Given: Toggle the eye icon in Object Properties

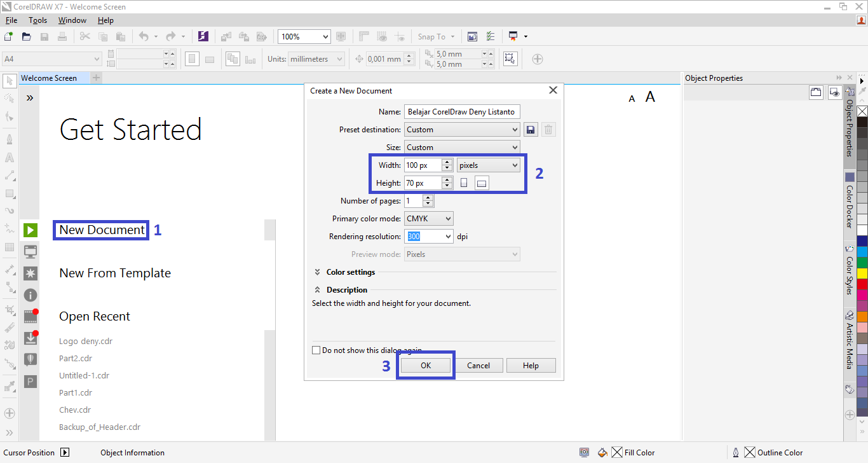Looking at the screenshot, I should [835, 93].
